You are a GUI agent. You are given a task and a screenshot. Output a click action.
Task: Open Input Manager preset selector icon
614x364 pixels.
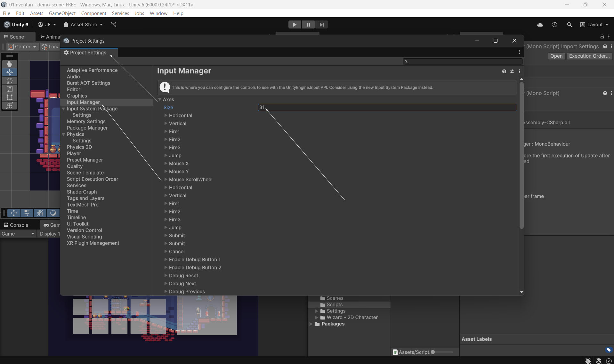[512, 71]
